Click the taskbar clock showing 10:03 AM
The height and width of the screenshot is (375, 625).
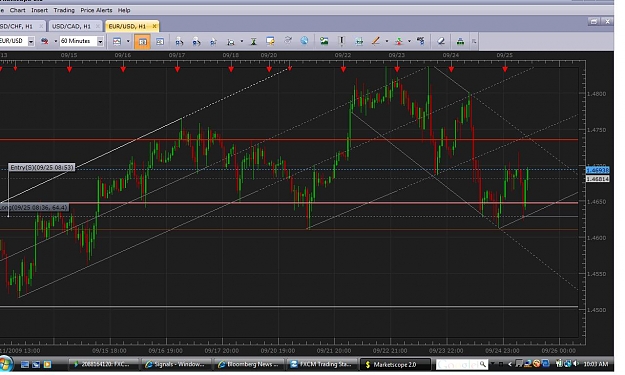point(596,364)
